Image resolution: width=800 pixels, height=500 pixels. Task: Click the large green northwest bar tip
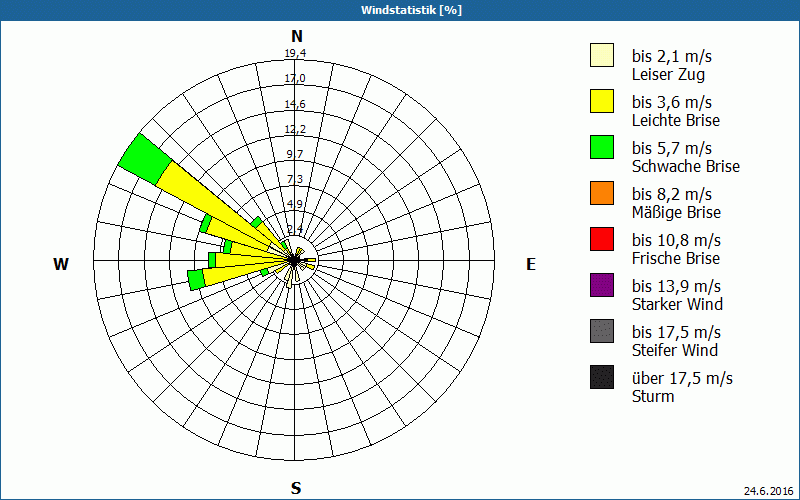click(x=145, y=159)
